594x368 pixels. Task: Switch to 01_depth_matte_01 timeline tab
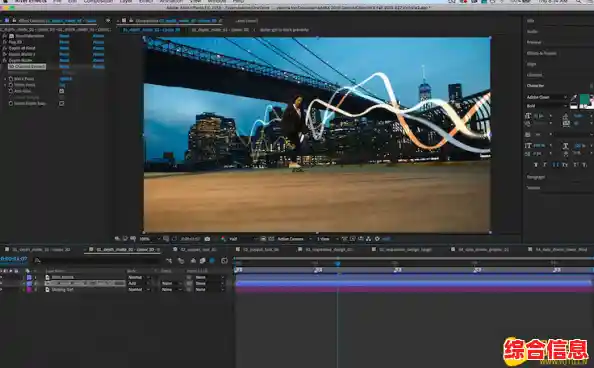[41, 250]
